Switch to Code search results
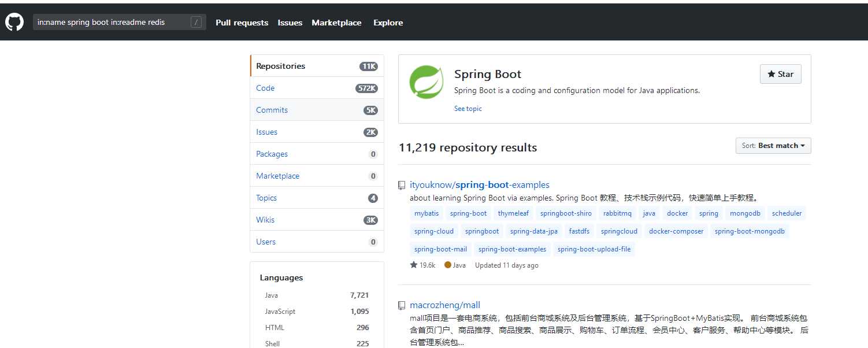868x348 pixels. pos(317,88)
